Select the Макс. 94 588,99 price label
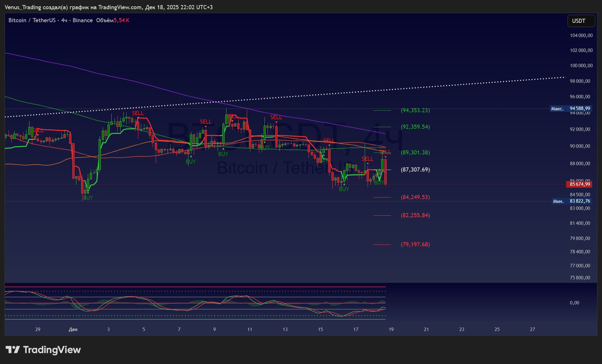Viewport: 602px width, 364px height. coord(571,109)
